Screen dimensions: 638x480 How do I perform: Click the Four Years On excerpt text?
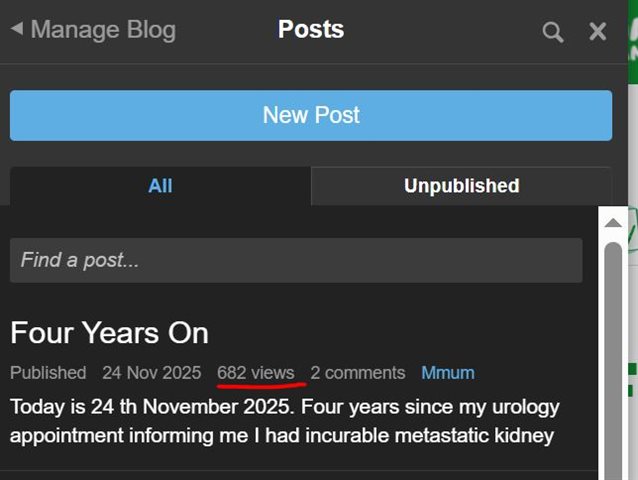285,422
